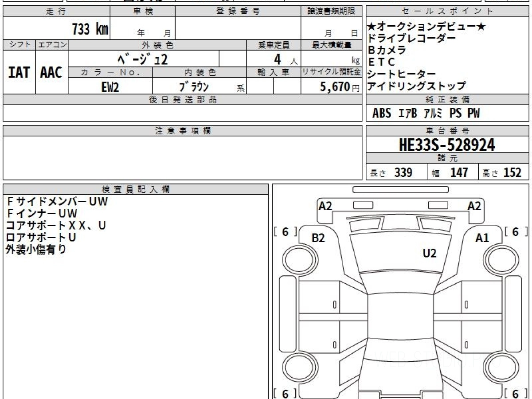The width and height of the screenshot is (532, 399).
Task: Select the 注意事項欄 header
Action: (182, 131)
